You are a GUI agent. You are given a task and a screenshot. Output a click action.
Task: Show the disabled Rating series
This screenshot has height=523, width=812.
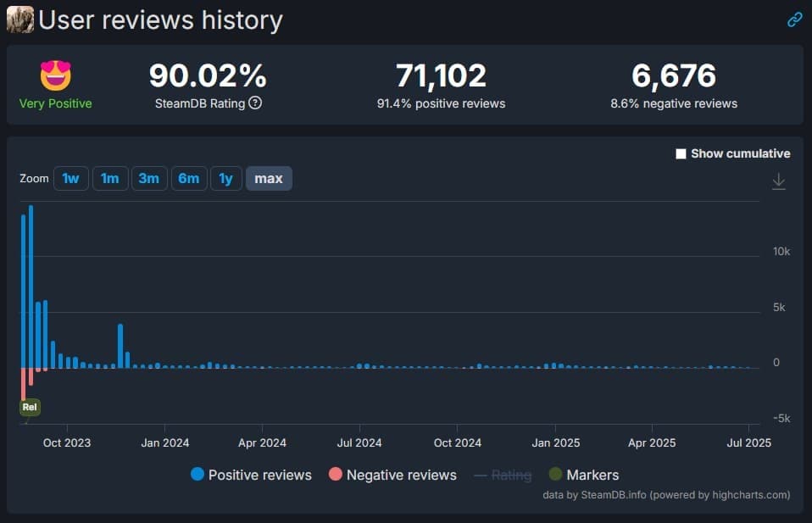(x=511, y=475)
